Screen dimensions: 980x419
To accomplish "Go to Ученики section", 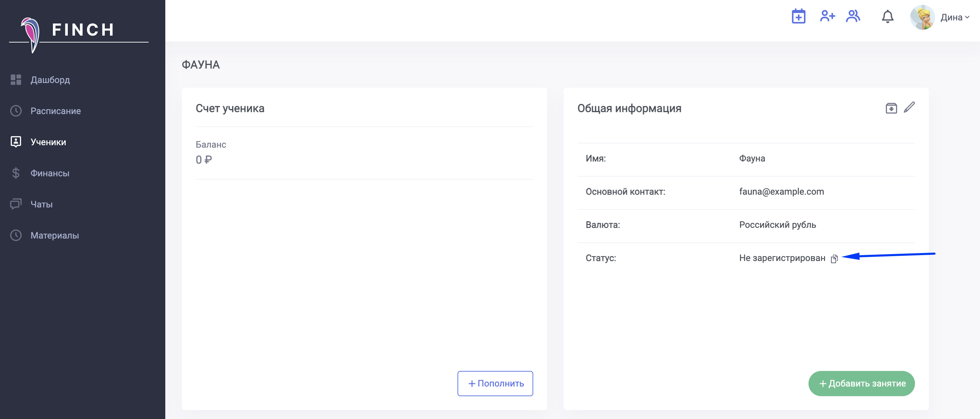I will tap(48, 142).
